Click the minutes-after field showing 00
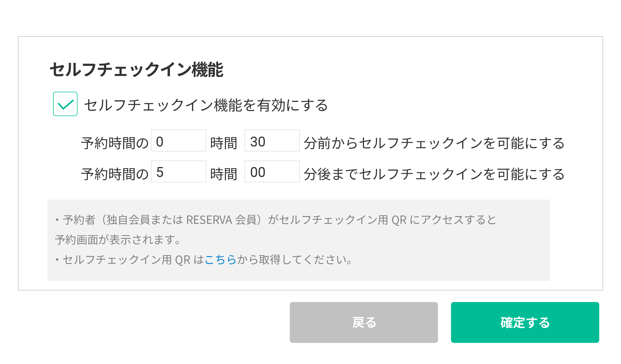 pyautogui.click(x=272, y=171)
